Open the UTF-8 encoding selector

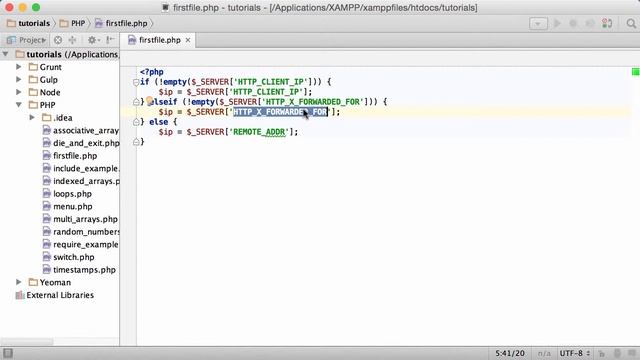575,353
